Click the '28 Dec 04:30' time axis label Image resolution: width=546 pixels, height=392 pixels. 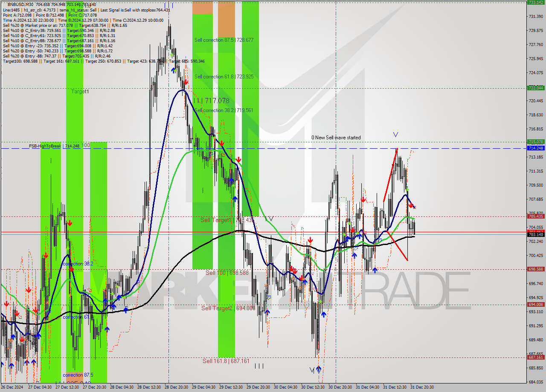click(122, 387)
